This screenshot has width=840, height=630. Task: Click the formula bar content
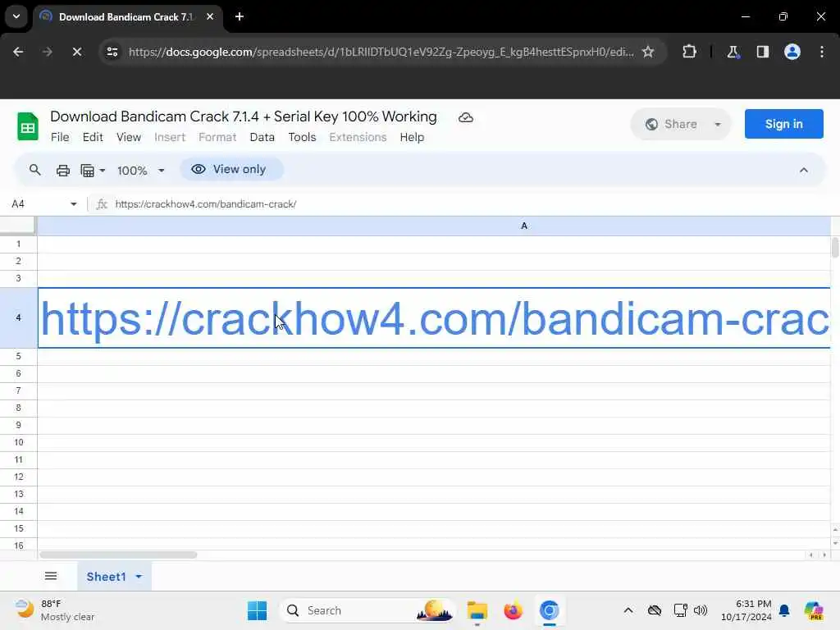[206, 204]
